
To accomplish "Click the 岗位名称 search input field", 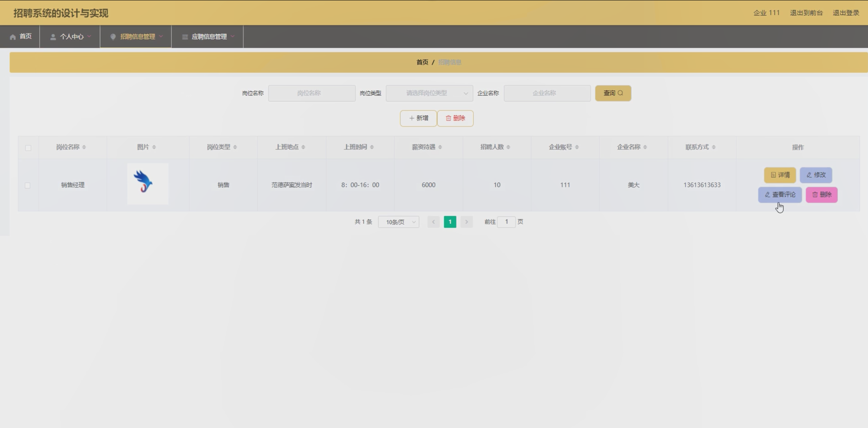I will tap(312, 93).
